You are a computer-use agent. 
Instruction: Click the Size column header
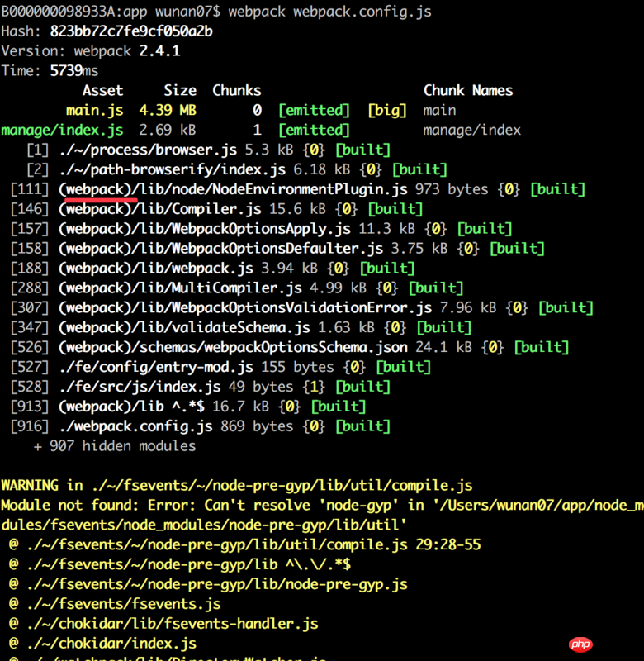(x=180, y=90)
